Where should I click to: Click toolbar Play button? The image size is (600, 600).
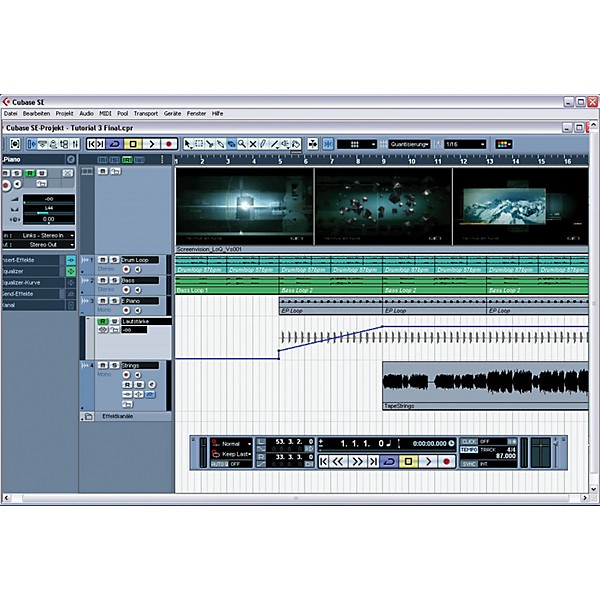pyautogui.click(x=152, y=144)
